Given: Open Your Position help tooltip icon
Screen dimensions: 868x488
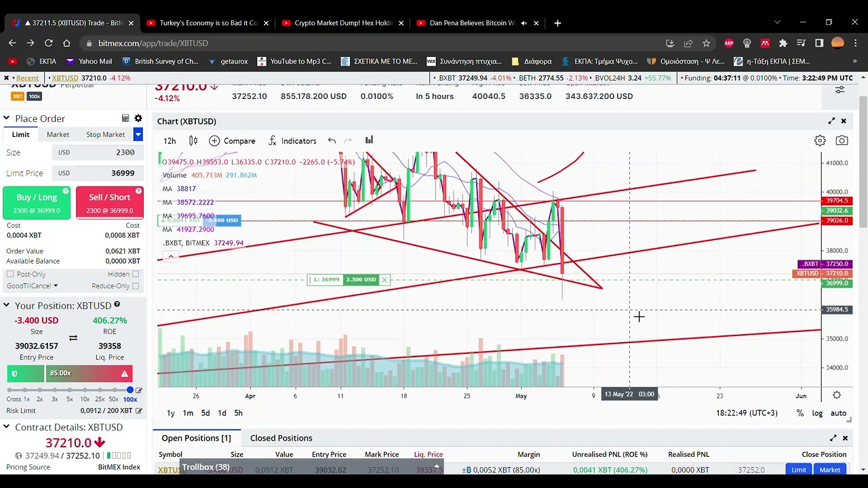Looking at the screenshot, I should click(117, 305).
